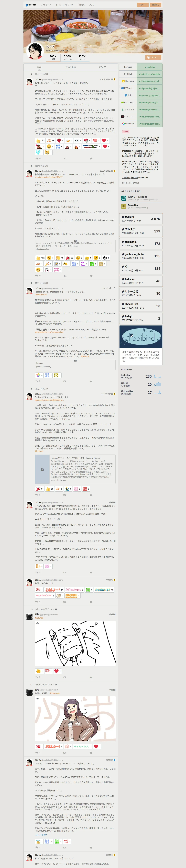Open the #ohayougirl hashtag link
Viewport: 186px width, 868px height.
click(x=55, y=693)
